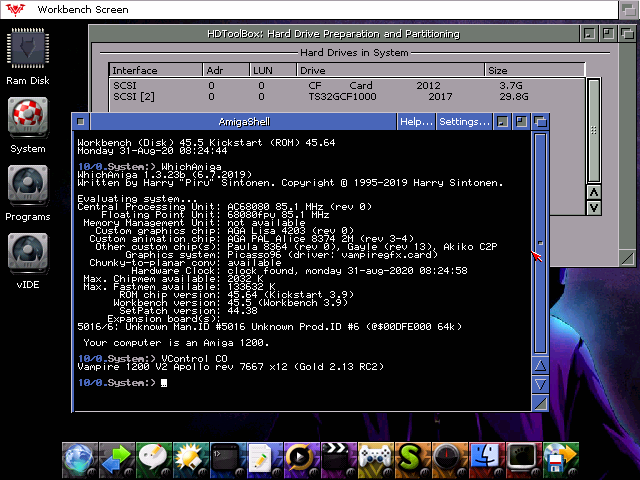640x480 pixels.
Task: Click the Interface column header in HDToolBox
Action: coord(156,70)
